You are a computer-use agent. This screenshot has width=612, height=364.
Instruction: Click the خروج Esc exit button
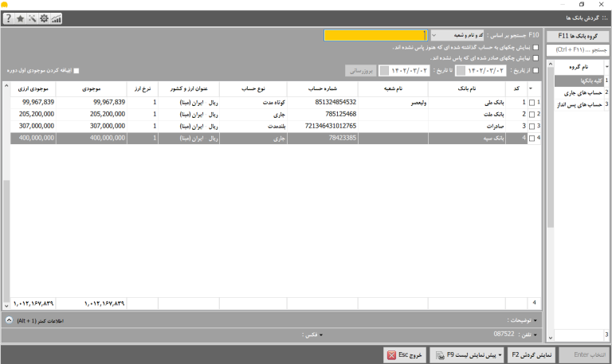point(404,355)
